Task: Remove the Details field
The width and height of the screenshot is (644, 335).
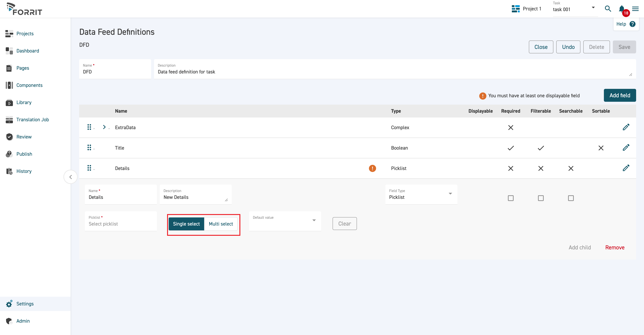Action: 615,247
